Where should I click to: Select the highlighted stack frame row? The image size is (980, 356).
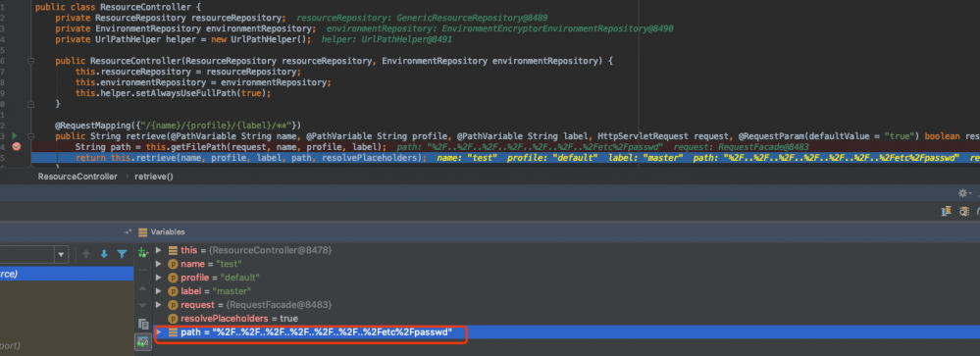tap(67, 275)
